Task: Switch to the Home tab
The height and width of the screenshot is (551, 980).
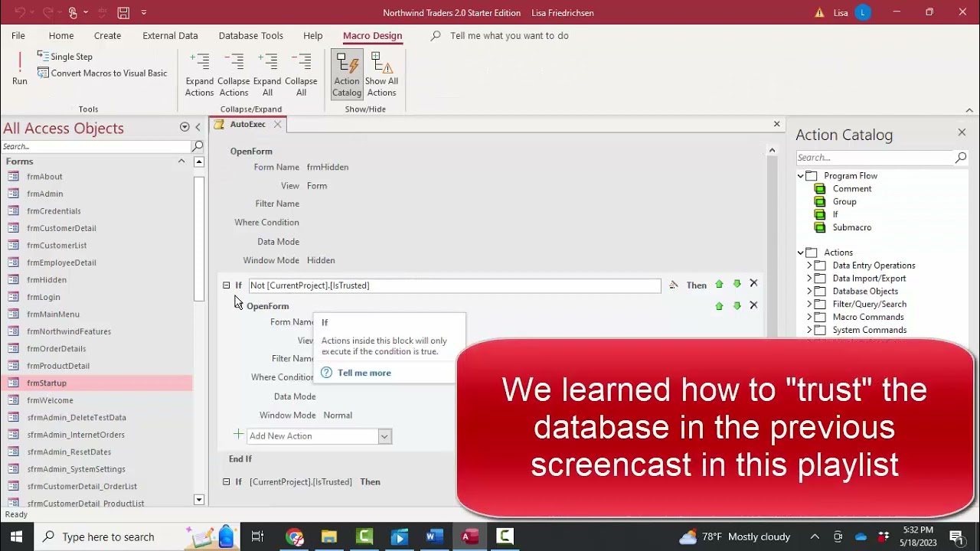Action: [61, 36]
